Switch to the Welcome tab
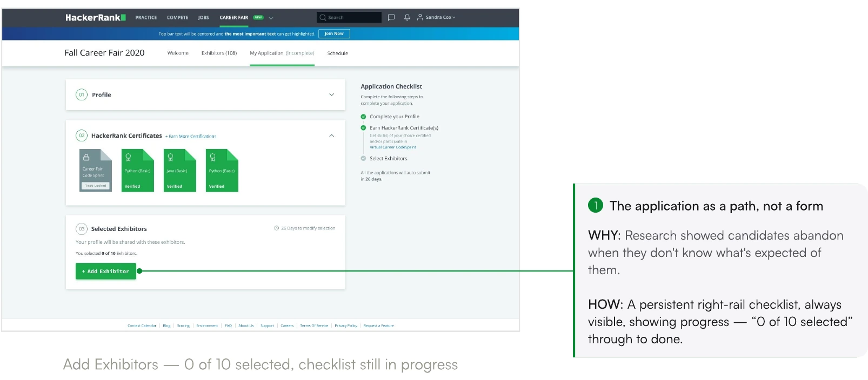868x380 pixels. 178,53
